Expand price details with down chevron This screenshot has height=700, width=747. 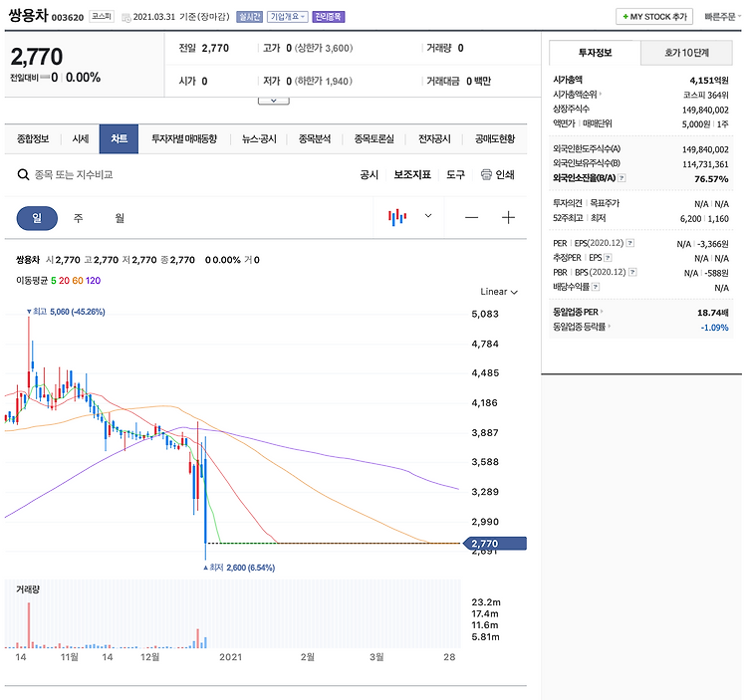point(274,101)
